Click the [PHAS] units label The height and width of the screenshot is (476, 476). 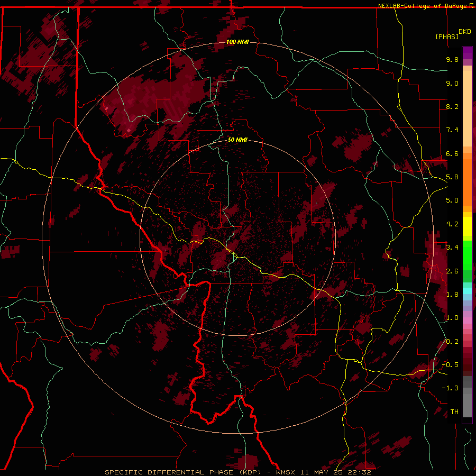[447, 36]
